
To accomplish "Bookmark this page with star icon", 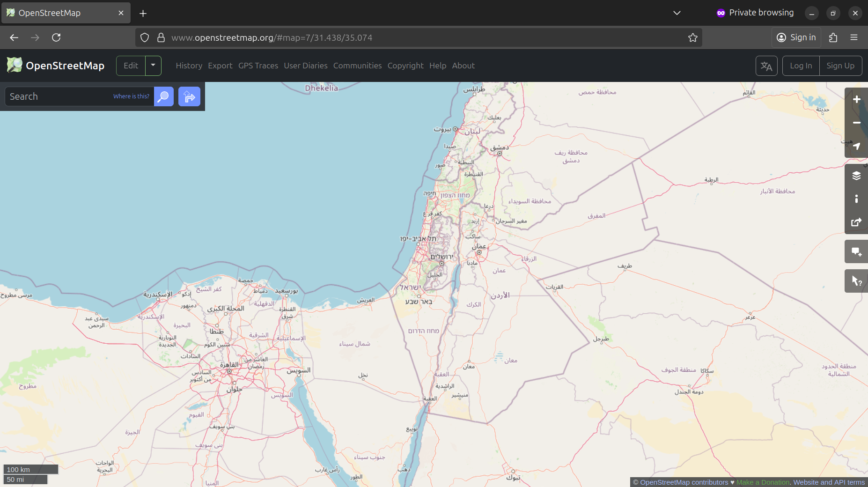I will pyautogui.click(x=692, y=37).
